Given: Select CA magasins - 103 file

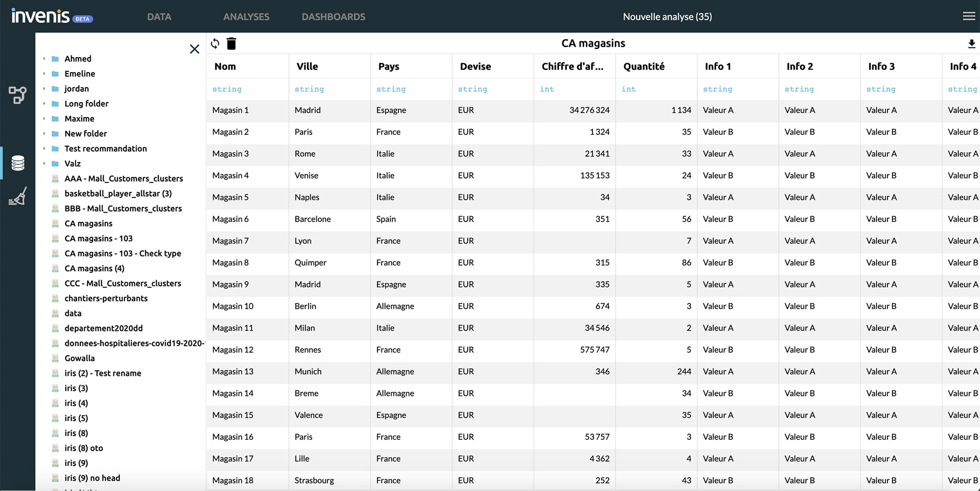Looking at the screenshot, I should point(98,238).
